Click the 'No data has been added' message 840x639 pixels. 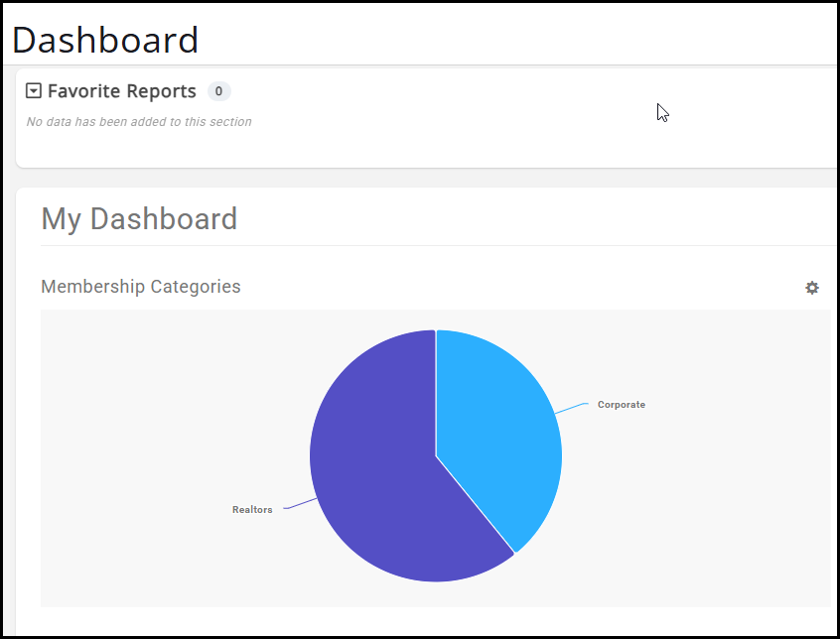tap(139, 122)
